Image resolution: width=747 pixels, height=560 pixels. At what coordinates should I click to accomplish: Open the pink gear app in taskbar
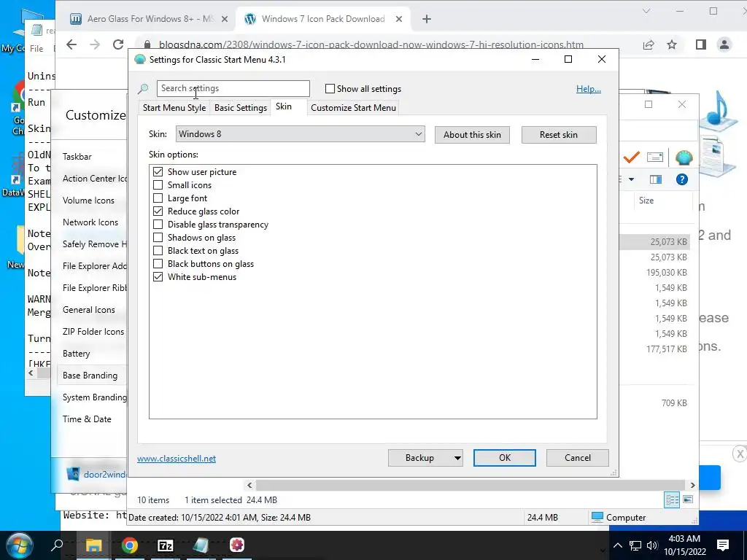coord(237,545)
